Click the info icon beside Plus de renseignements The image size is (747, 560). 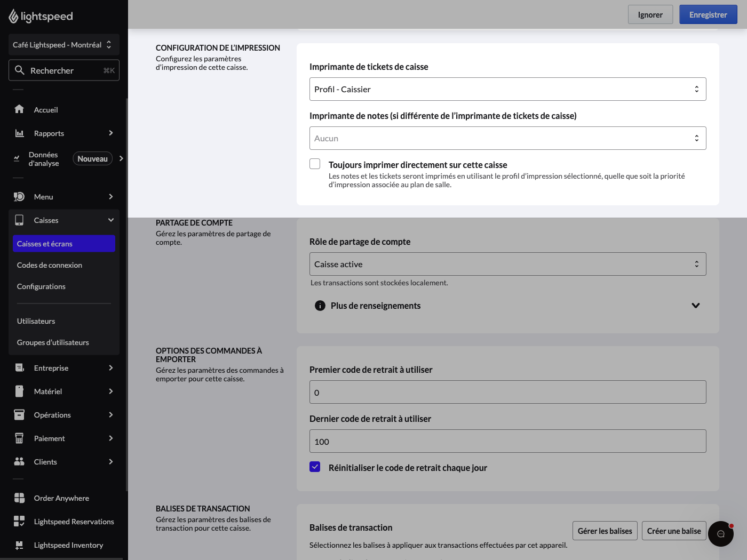click(320, 306)
